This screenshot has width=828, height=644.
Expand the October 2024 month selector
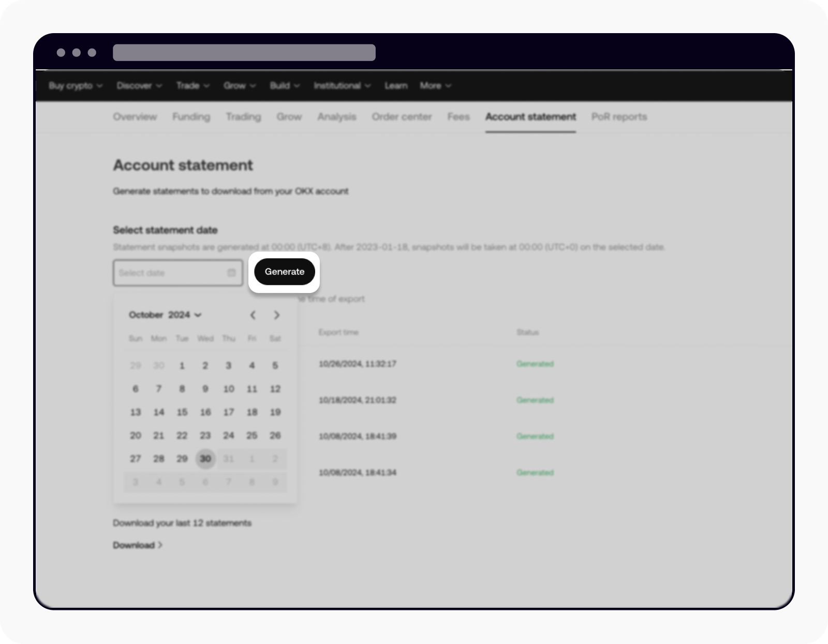195,315
